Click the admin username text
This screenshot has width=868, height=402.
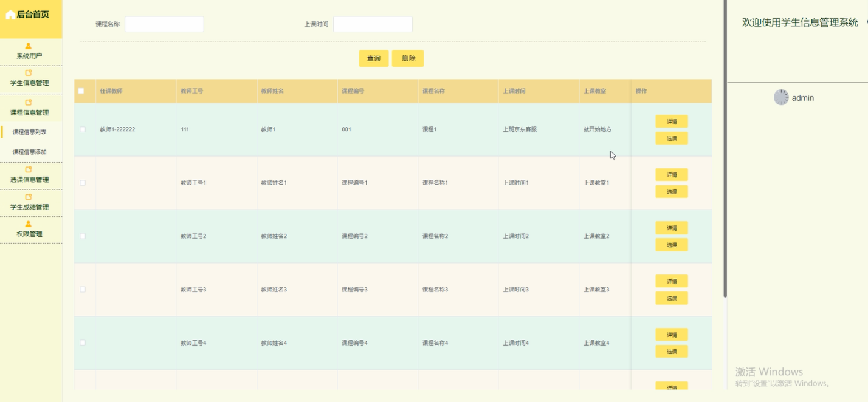pyautogui.click(x=803, y=98)
